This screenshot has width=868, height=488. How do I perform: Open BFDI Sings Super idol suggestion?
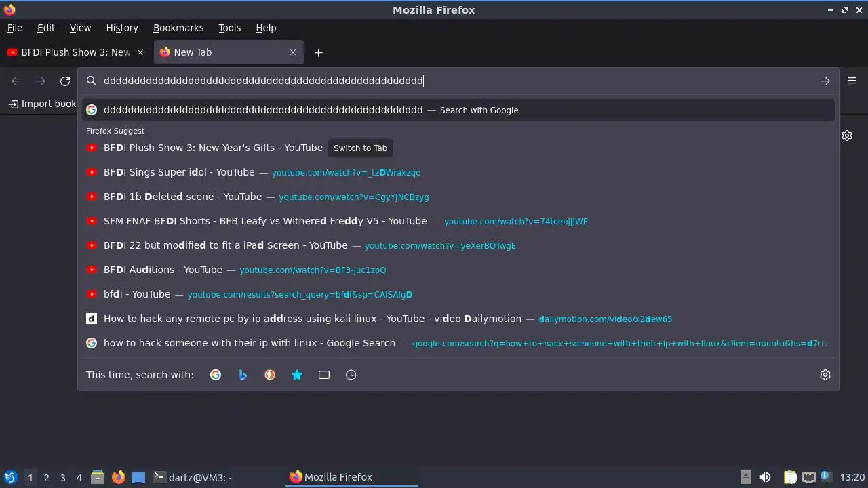(458, 172)
